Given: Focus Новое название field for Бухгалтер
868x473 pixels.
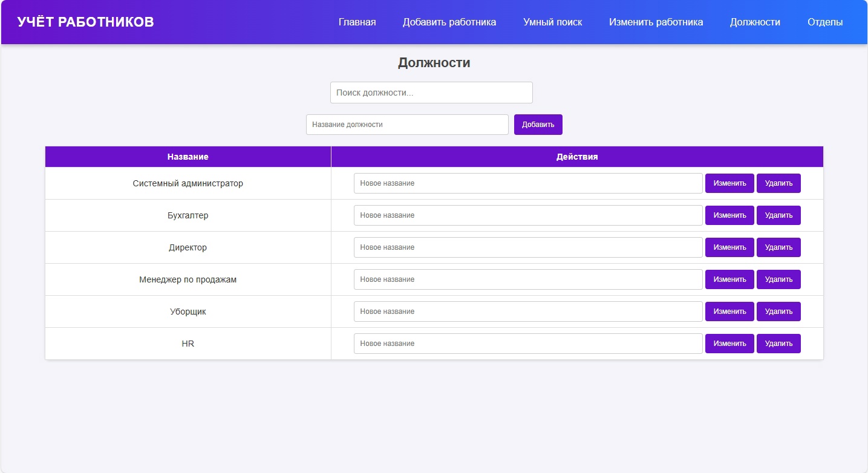Looking at the screenshot, I should [x=528, y=215].
